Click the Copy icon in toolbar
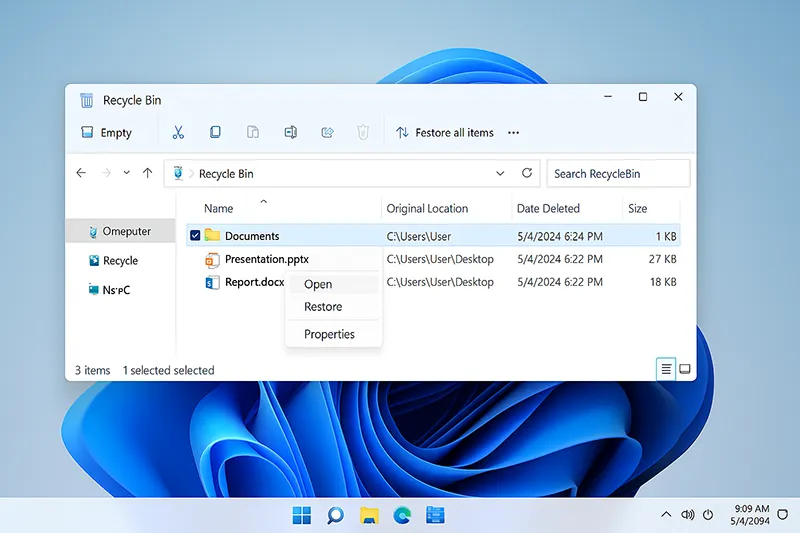 [215, 132]
